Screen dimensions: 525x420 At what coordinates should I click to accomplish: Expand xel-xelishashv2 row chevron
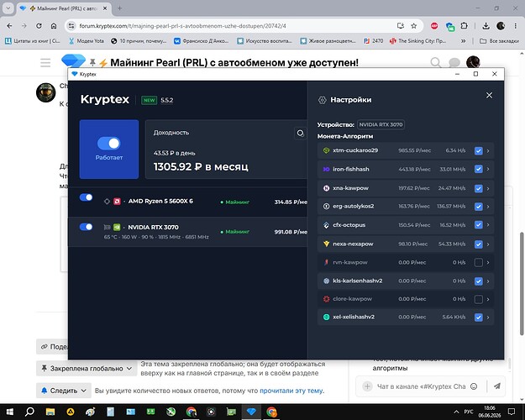tap(488, 317)
